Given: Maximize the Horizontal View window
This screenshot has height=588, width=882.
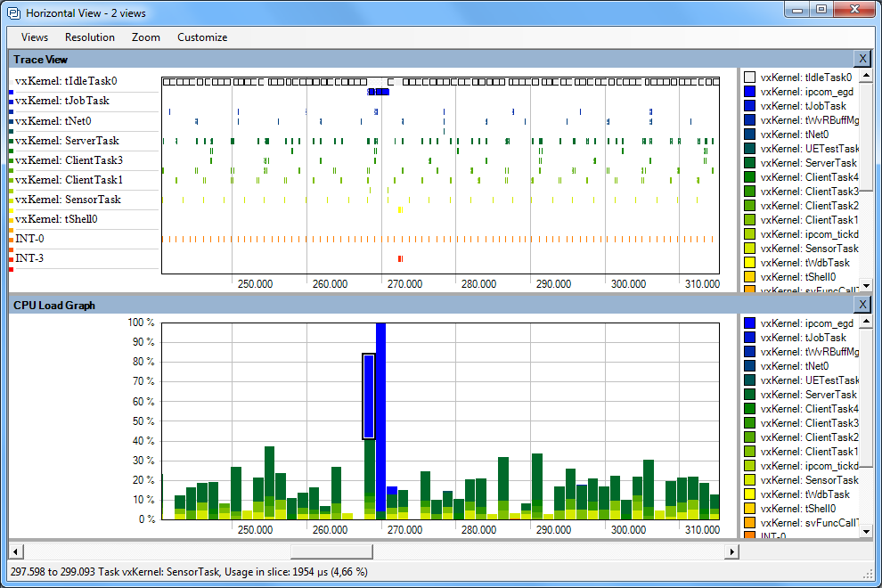Looking at the screenshot, I should (x=821, y=9).
